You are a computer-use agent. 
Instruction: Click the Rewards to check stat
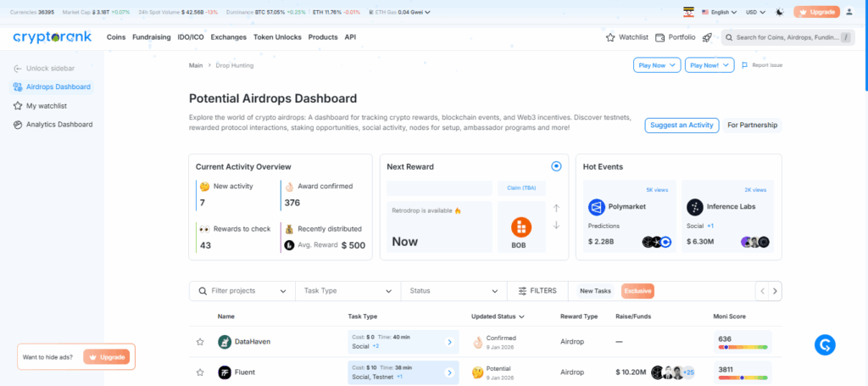(x=236, y=237)
